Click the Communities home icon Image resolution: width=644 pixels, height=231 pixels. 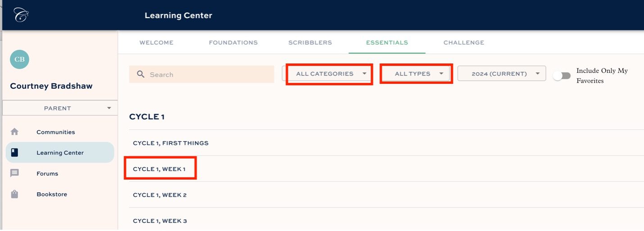(x=14, y=132)
